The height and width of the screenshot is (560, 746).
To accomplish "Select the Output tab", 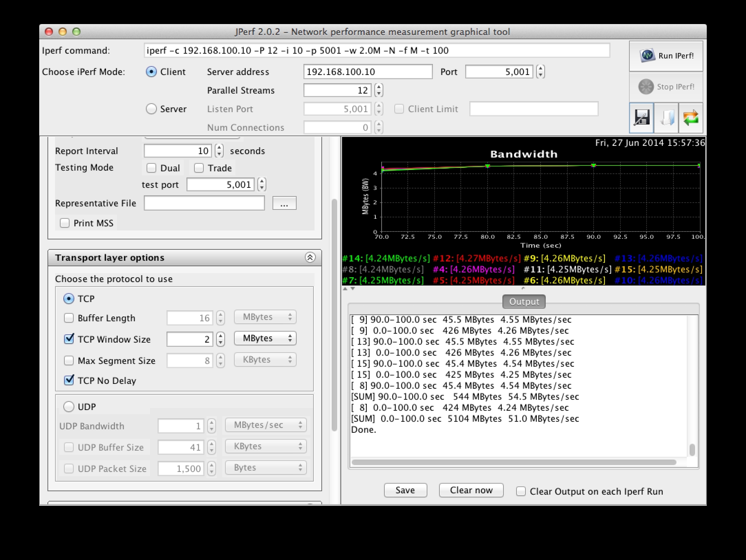I will tap(524, 302).
